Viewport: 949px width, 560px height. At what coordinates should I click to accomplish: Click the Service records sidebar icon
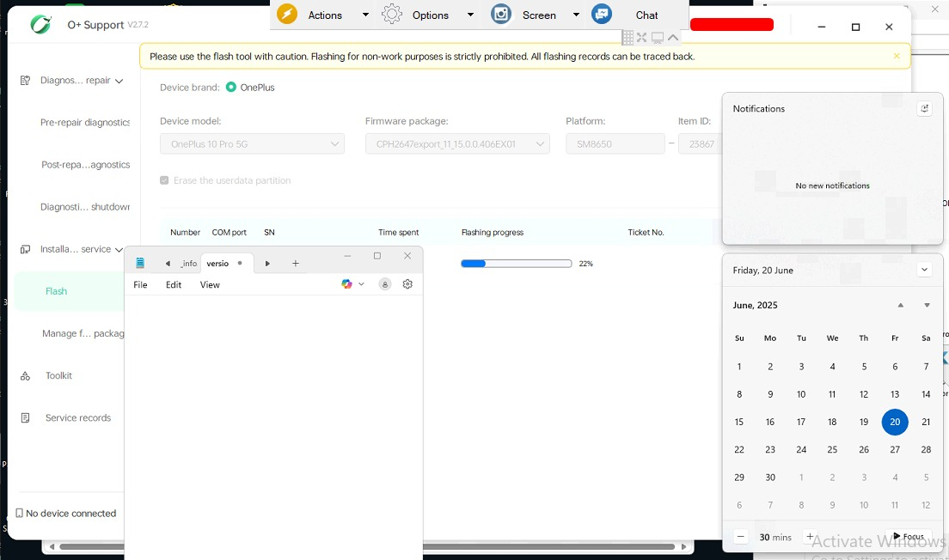[26, 418]
